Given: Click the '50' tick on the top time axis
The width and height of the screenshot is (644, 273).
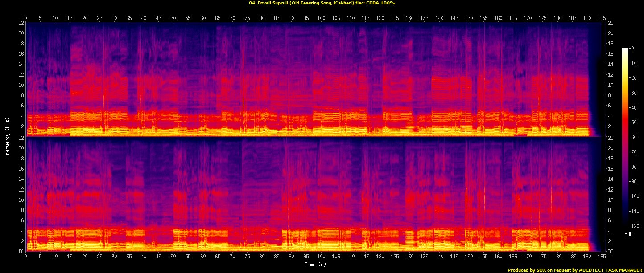Looking at the screenshot, I should point(173,18).
